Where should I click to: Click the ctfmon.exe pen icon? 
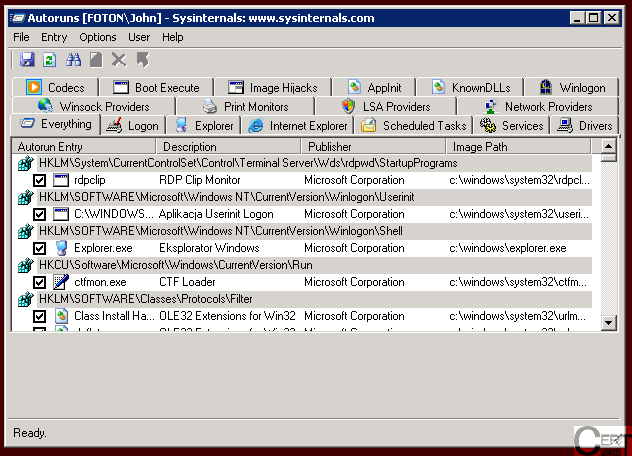tap(61, 282)
